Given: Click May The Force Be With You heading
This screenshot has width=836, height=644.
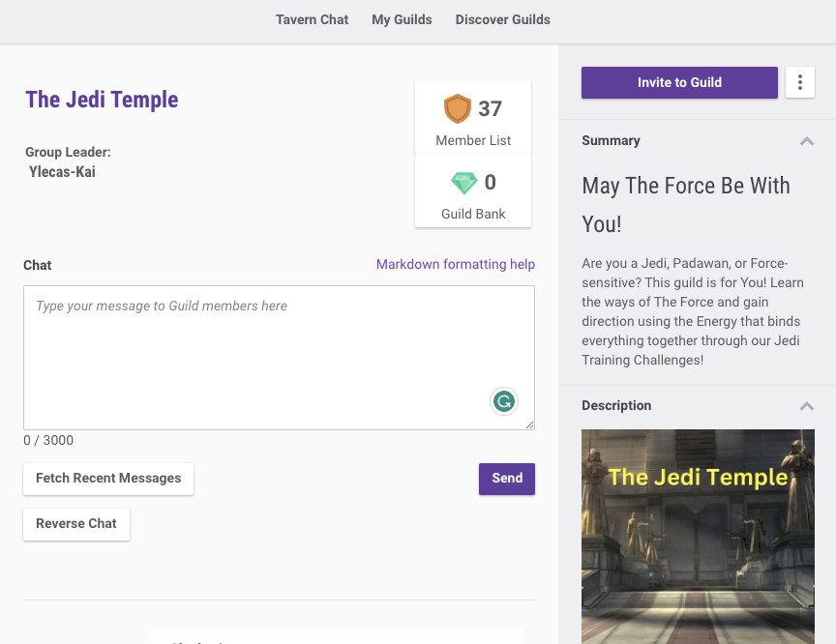Looking at the screenshot, I should 686,205.
